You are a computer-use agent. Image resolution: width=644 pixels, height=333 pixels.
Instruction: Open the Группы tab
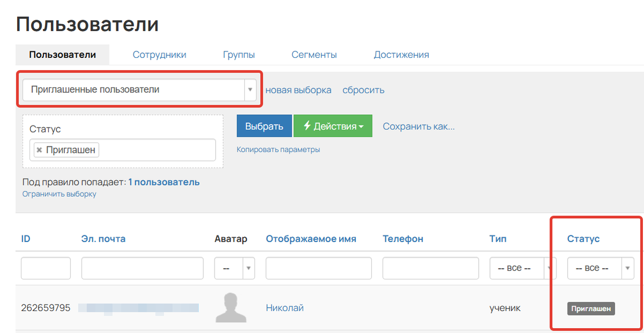[239, 54]
